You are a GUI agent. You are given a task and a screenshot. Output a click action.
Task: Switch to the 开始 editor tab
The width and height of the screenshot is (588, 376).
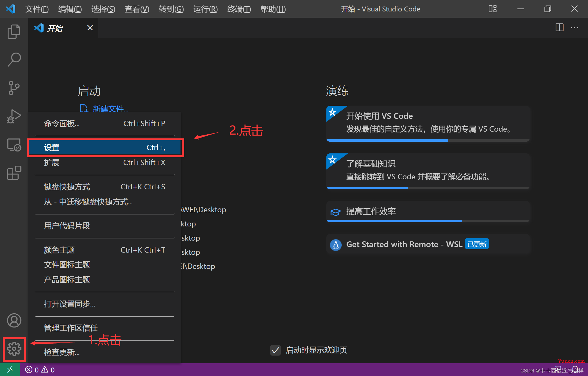pos(63,28)
